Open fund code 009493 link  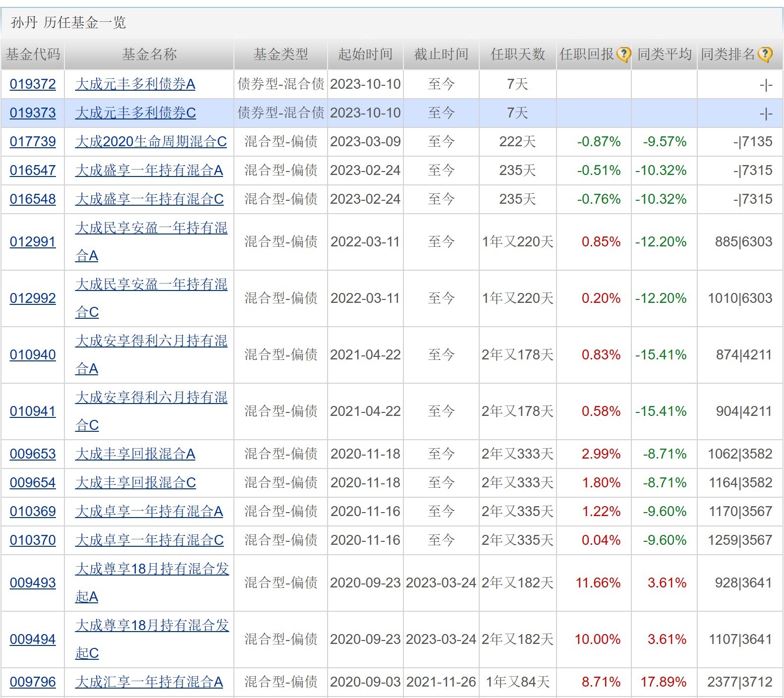pyautogui.click(x=33, y=583)
